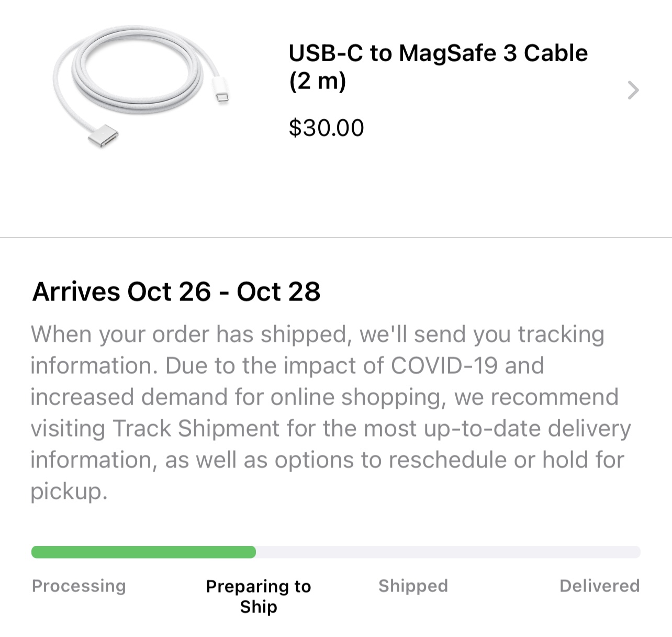
Task: Select the Arrives Oct 26 - Oct 28 heading
Action: point(176,292)
